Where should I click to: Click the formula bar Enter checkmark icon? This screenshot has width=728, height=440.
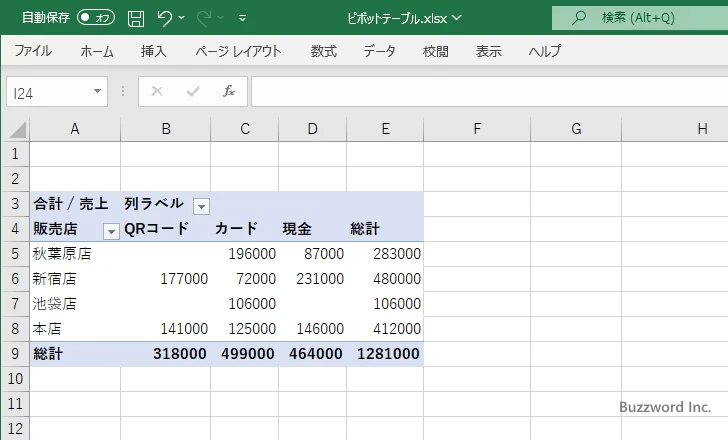coord(193,91)
